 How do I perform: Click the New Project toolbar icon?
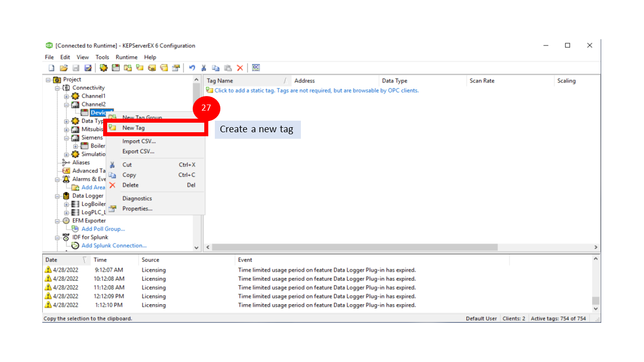tap(51, 68)
